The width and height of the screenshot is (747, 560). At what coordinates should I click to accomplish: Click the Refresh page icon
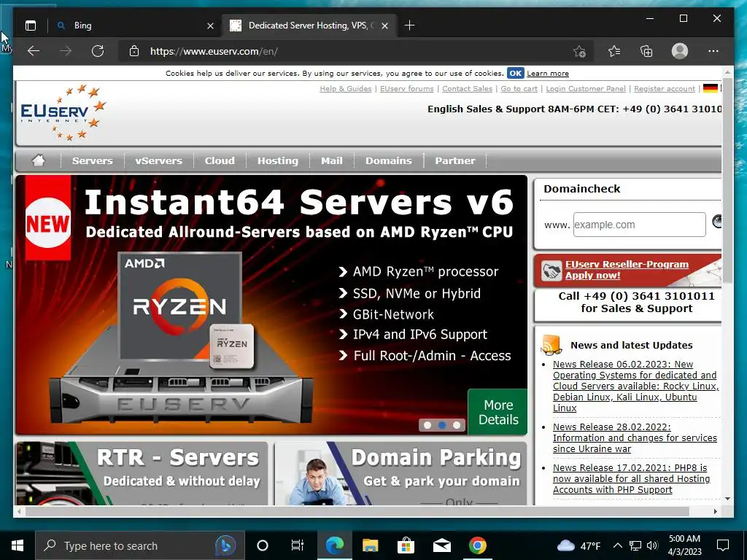(x=98, y=51)
